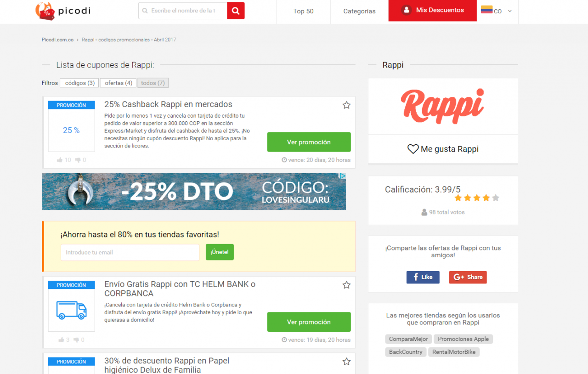Open the Categorías dropdown

(359, 11)
